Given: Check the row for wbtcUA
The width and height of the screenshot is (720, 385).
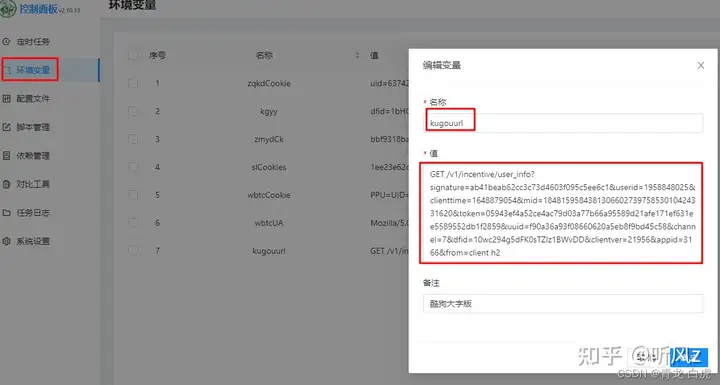Looking at the screenshot, I should coord(133,222).
